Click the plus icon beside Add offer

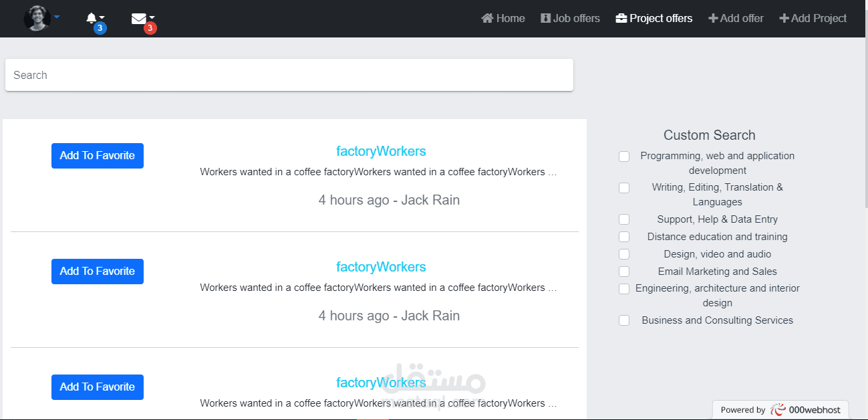click(713, 18)
